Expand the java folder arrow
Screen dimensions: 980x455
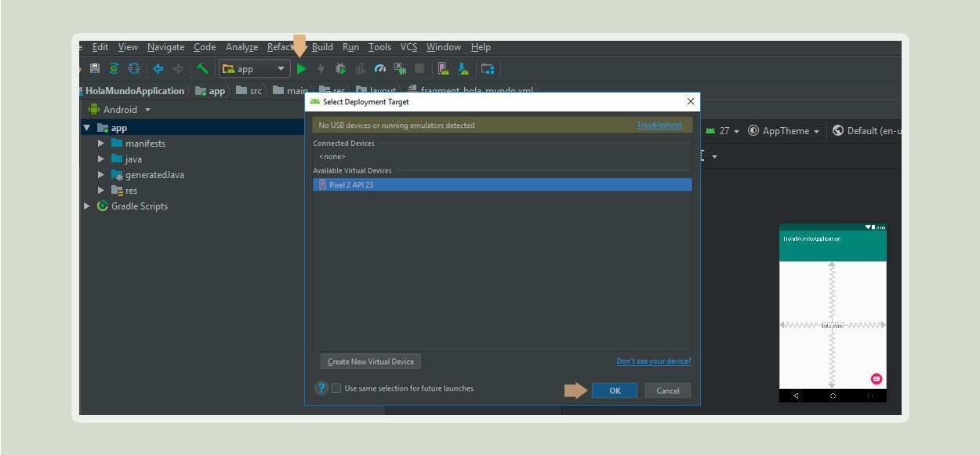tap(100, 159)
